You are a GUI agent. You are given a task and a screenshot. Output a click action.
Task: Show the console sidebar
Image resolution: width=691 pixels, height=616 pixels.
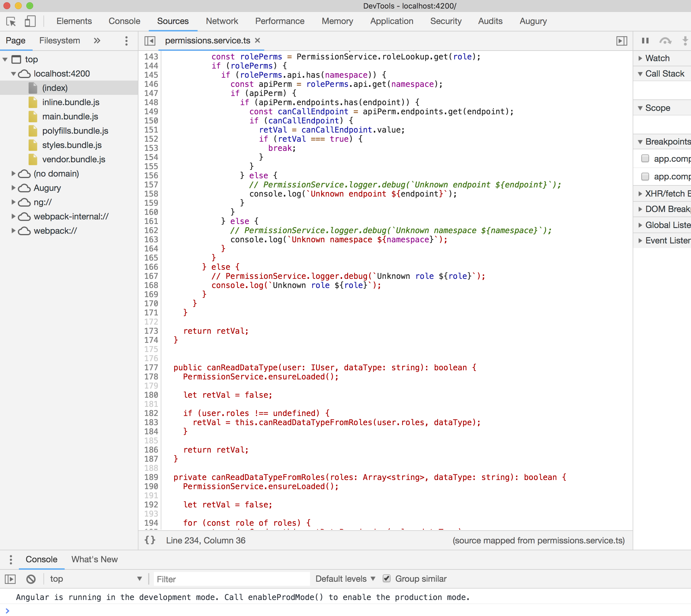tap(11, 579)
